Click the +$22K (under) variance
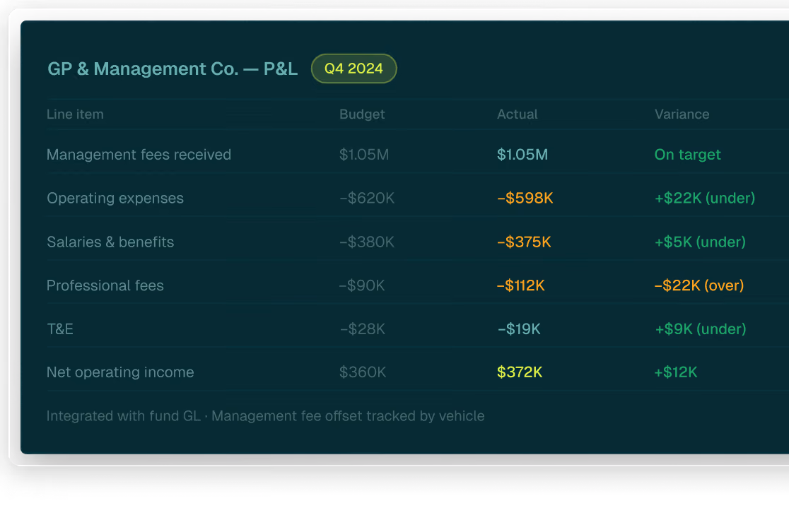This screenshot has width=789, height=532. point(704,198)
